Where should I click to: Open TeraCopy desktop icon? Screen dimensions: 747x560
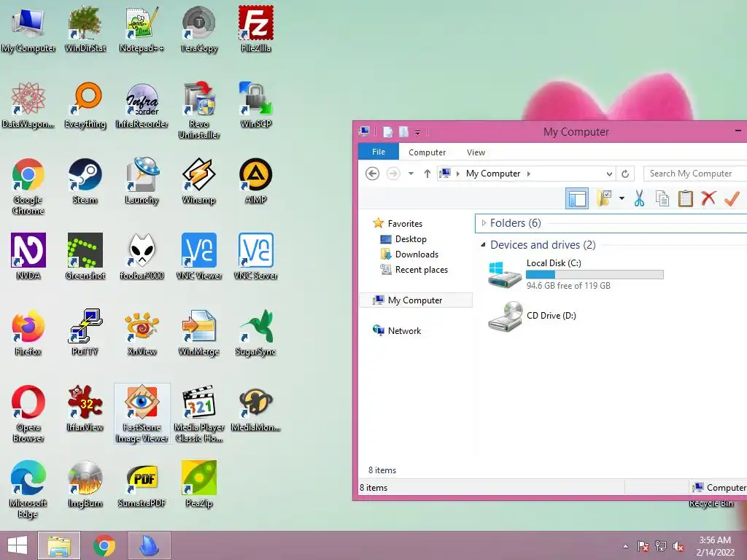[x=198, y=28]
